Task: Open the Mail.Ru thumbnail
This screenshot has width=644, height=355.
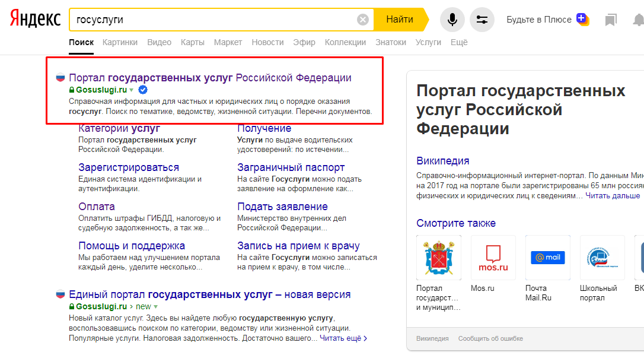Action: [548, 258]
